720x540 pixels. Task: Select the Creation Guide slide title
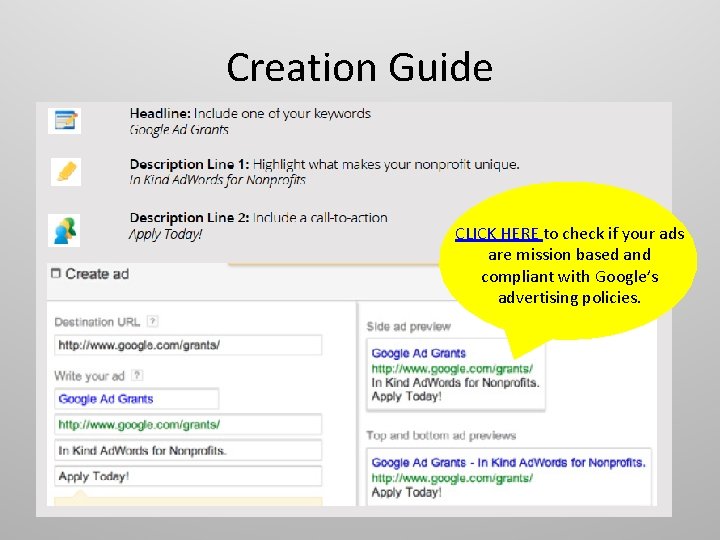point(360,68)
